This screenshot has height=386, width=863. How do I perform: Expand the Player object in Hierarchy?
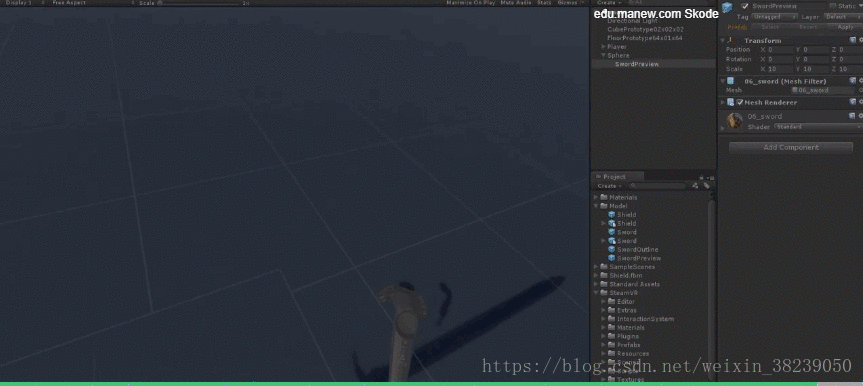point(603,47)
